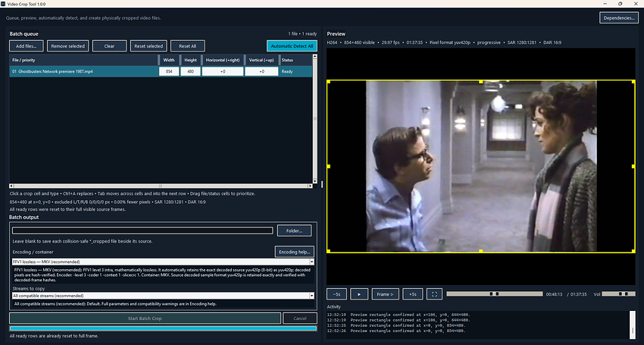644x345 pixels.
Task: Edit the Height cell showing 480
Action: 191,71
